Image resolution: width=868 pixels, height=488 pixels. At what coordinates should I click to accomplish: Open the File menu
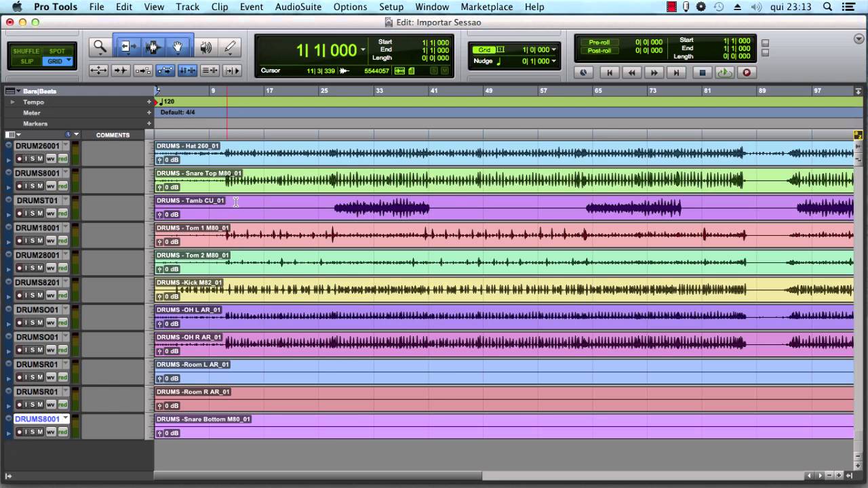(x=96, y=7)
